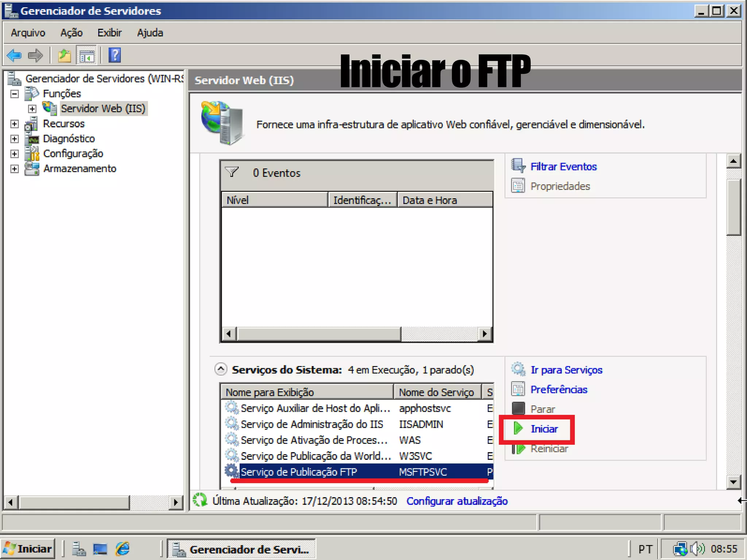This screenshot has width=747, height=560.
Task: Click the show desktop quick launch icon
Action: (100, 549)
